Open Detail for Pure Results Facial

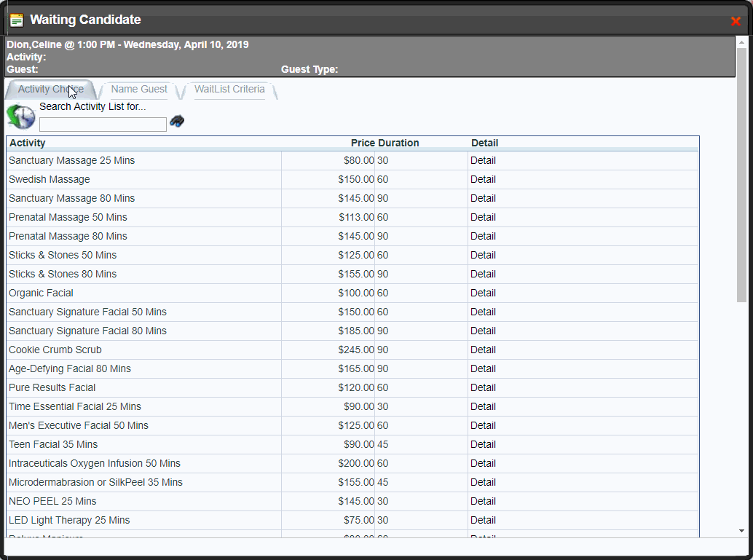483,387
